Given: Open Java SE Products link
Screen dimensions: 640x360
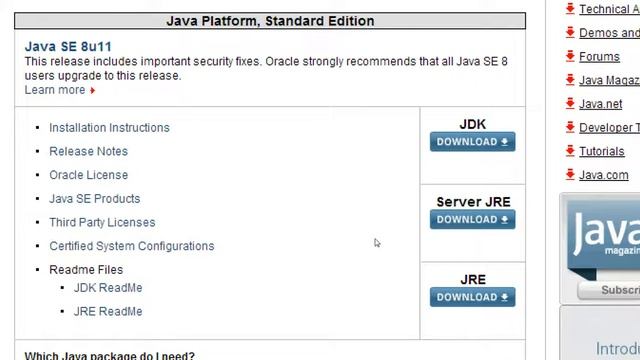Looking at the screenshot, I should [95, 199].
